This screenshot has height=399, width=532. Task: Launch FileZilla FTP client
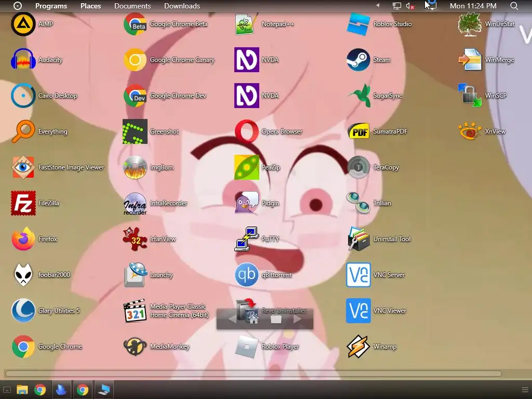click(23, 203)
